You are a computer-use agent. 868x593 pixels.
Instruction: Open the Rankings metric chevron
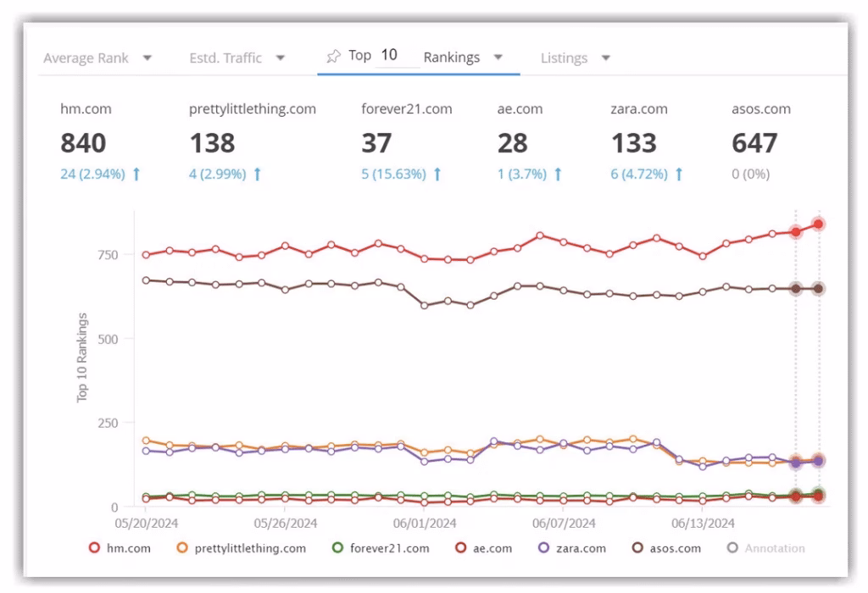tap(498, 58)
